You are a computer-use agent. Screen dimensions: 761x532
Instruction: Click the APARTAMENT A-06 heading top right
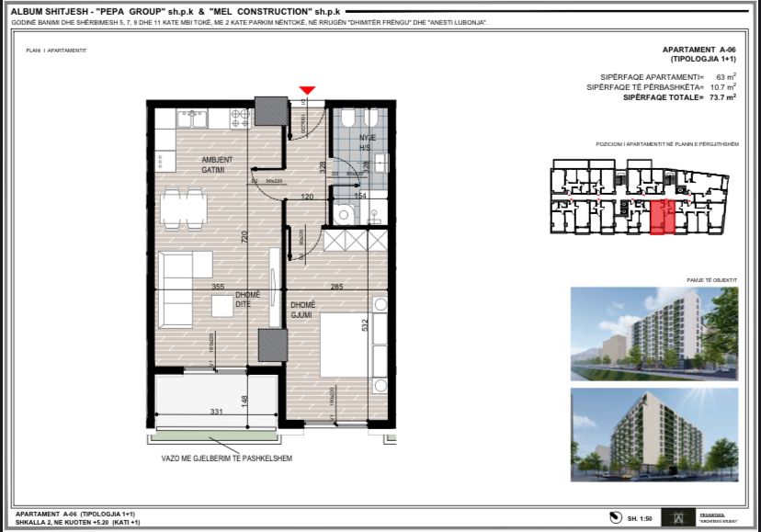tap(699, 52)
